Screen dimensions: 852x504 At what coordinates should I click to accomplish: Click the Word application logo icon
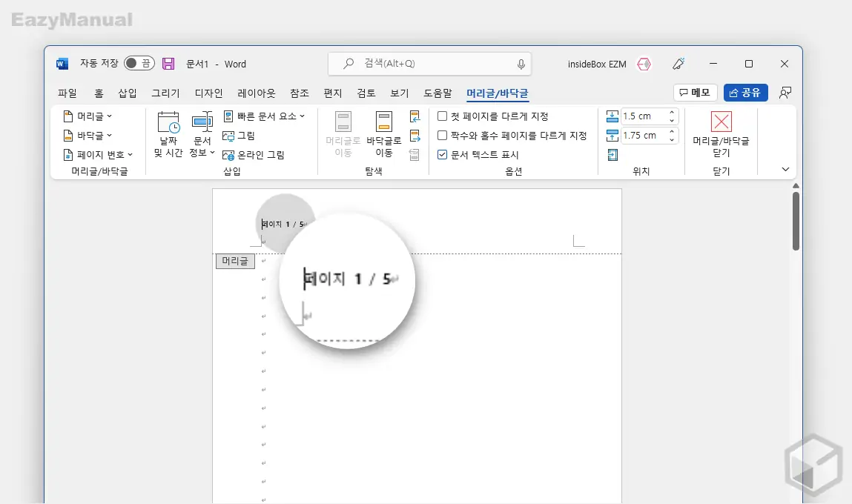pos(62,64)
